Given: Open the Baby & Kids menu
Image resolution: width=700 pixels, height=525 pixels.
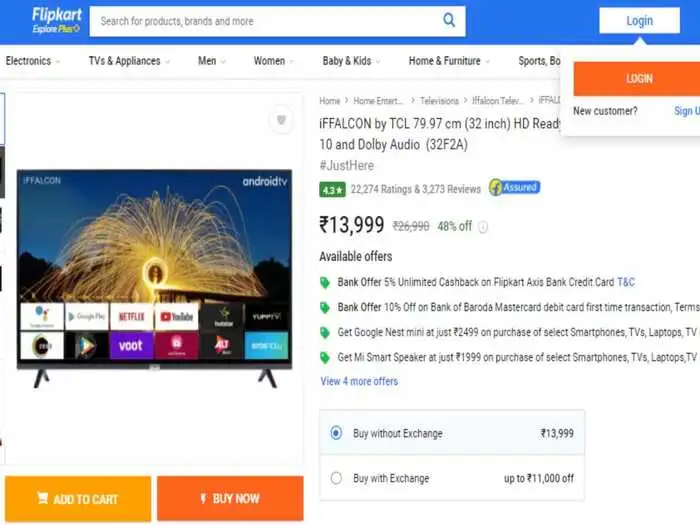Looking at the screenshot, I should (x=350, y=61).
